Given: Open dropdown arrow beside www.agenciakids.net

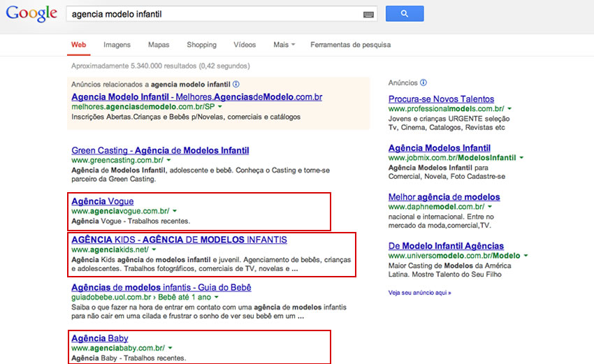Looking at the screenshot, I should pos(154,249).
